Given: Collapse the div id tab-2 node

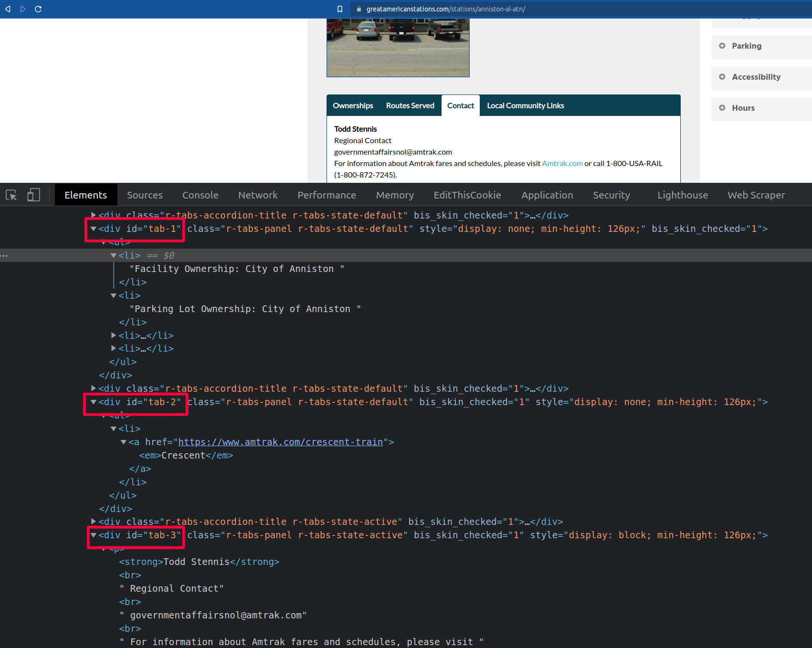Looking at the screenshot, I should 94,402.
